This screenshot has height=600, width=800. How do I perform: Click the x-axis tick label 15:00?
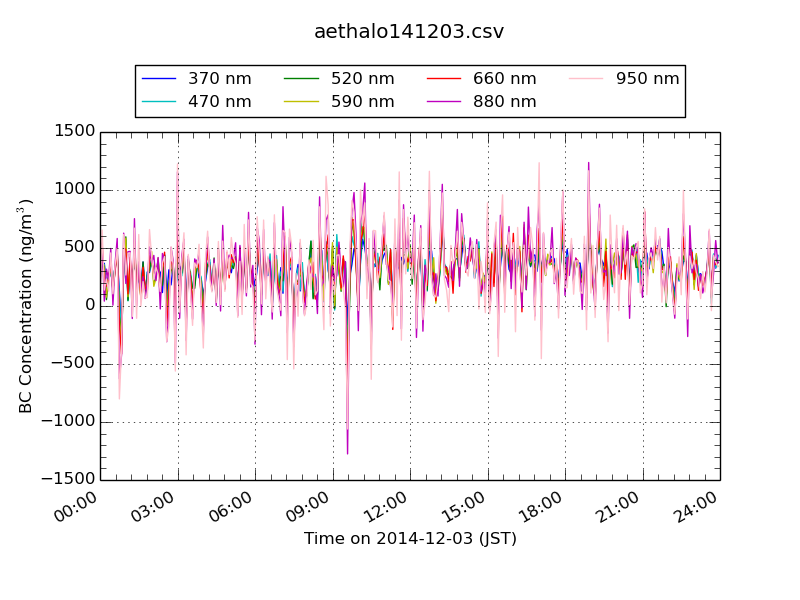[x=462, y=507]
